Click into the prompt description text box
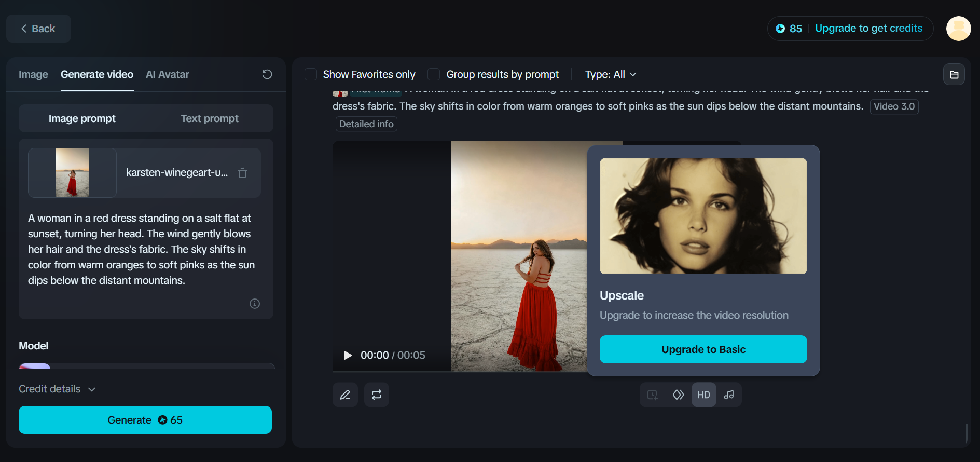Image resolution: width=980 pixels, height=462 pixels. point(142,249)
